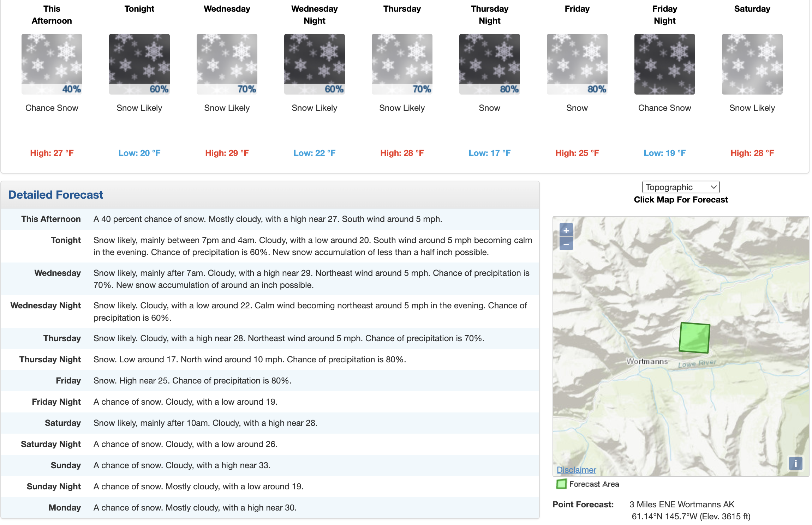Viewport: 812px width, 525px height.
Task: Click the This Afternoon snow forecast icon
Action: 52,64
